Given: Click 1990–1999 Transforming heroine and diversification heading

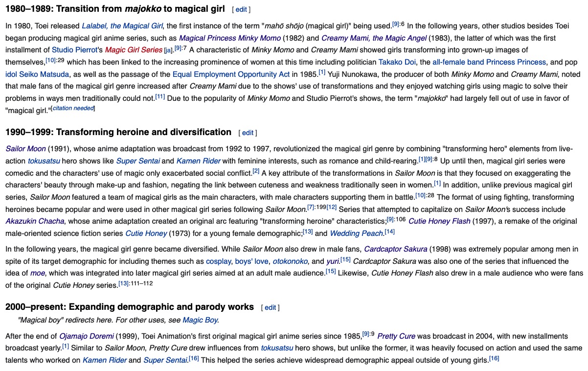Looking at the screenshot, I should [118, 132].
